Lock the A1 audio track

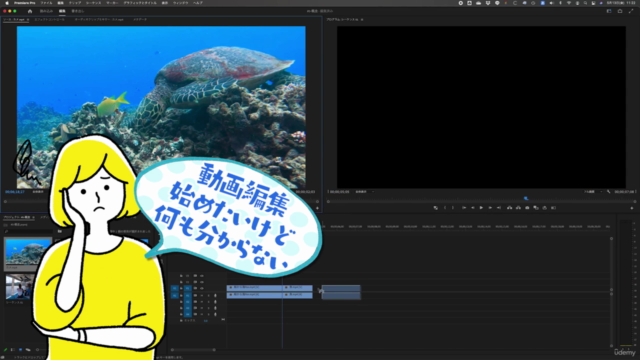point(181,296)
